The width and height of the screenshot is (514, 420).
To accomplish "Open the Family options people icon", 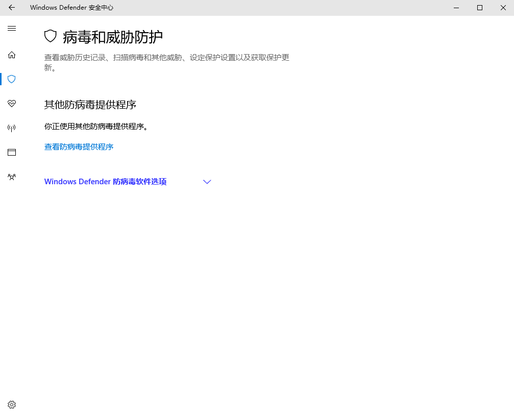I will (11, 177).
